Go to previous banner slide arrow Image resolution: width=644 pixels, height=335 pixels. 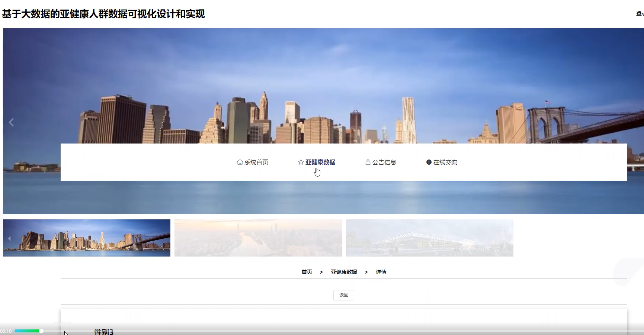[x=12, y=122]
